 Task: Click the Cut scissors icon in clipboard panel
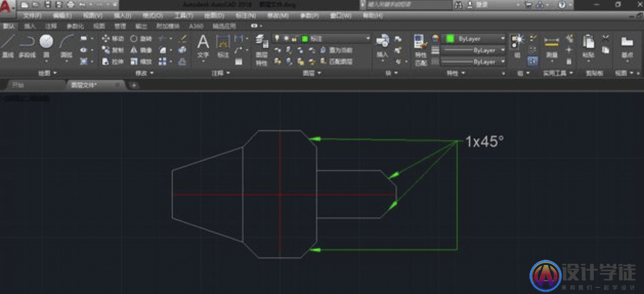606,38
